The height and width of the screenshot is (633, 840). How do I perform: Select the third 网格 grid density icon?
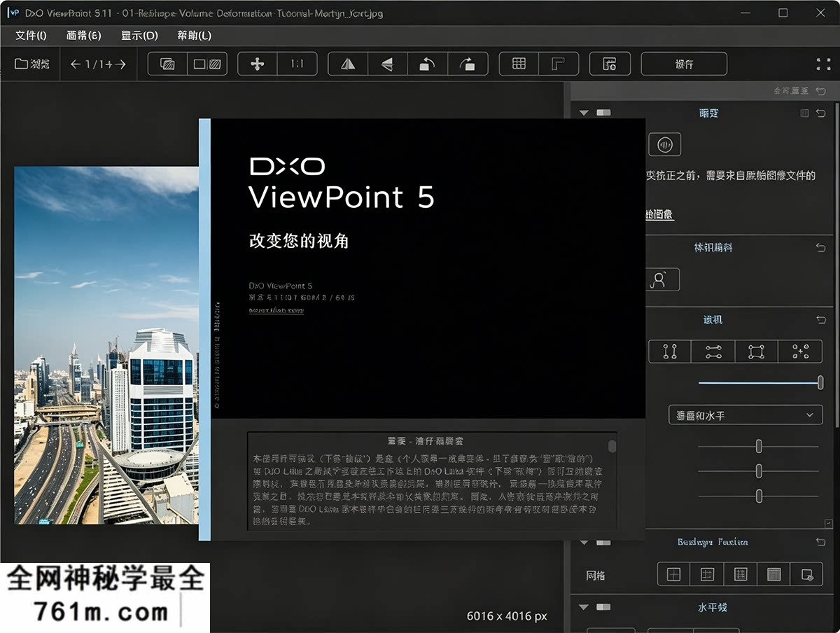click(x=741, y=575)
